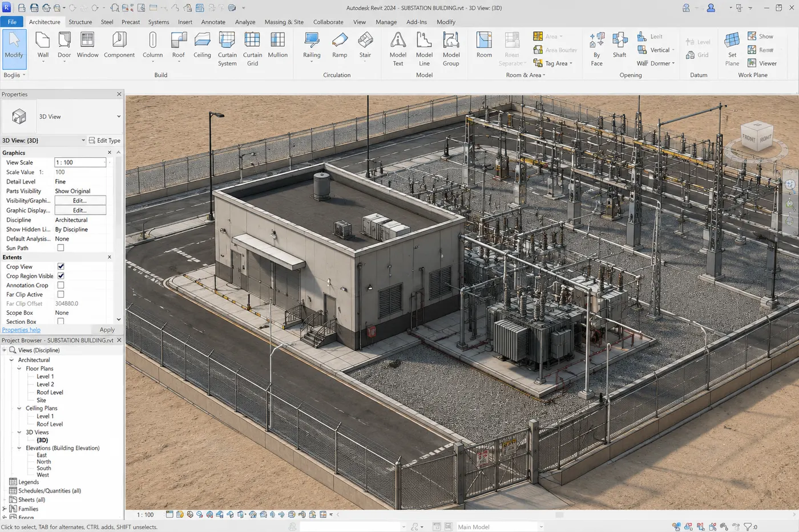Select the By Face opening tool
799x532 pixels.
[x=596, y=50]
